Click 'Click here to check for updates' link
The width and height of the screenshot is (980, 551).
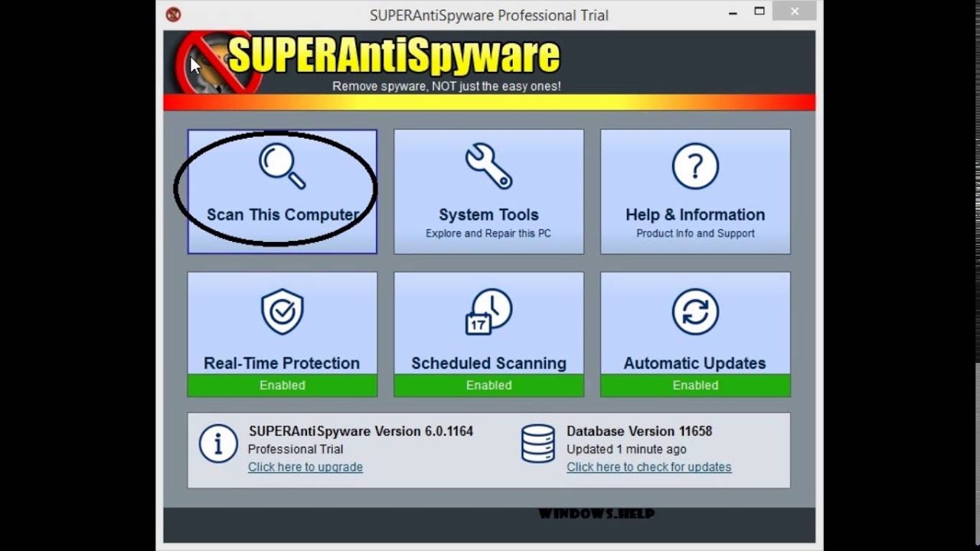[x=649, y=467]
